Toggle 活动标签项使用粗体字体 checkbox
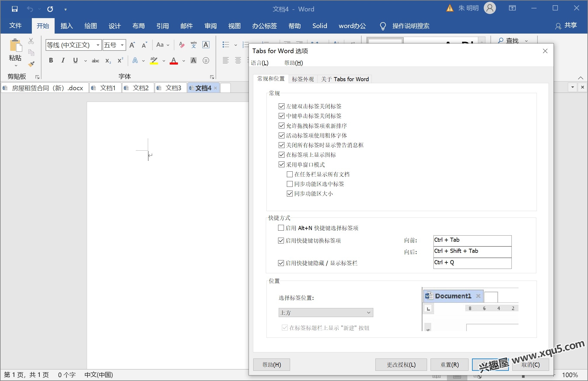 point(282,135)
